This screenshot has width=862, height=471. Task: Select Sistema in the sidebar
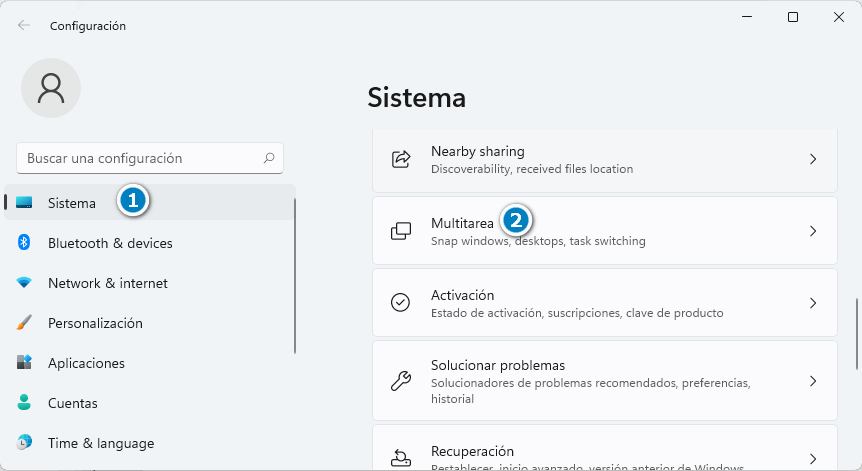tap(150, 202)
